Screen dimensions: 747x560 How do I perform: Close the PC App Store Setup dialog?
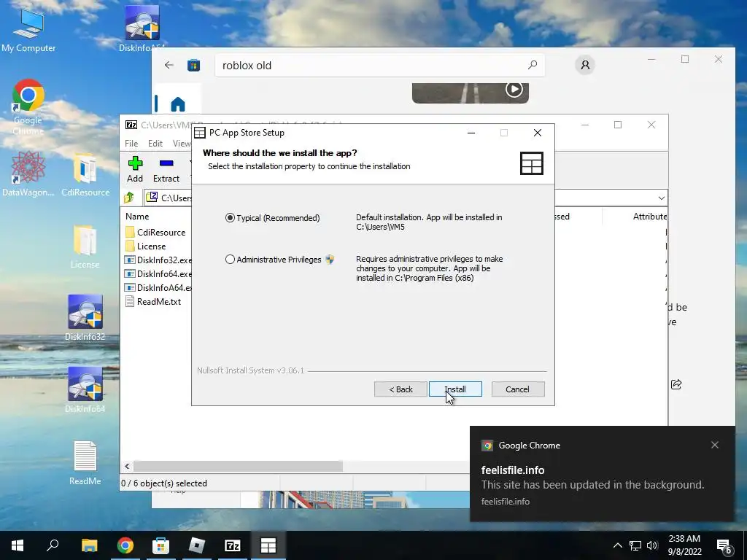coord(538,133)
